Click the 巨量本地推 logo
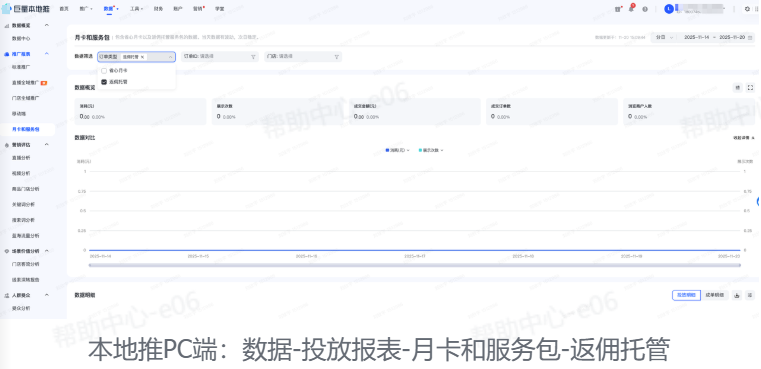Screen dimensions: 761x369 (x=26, y=9)
